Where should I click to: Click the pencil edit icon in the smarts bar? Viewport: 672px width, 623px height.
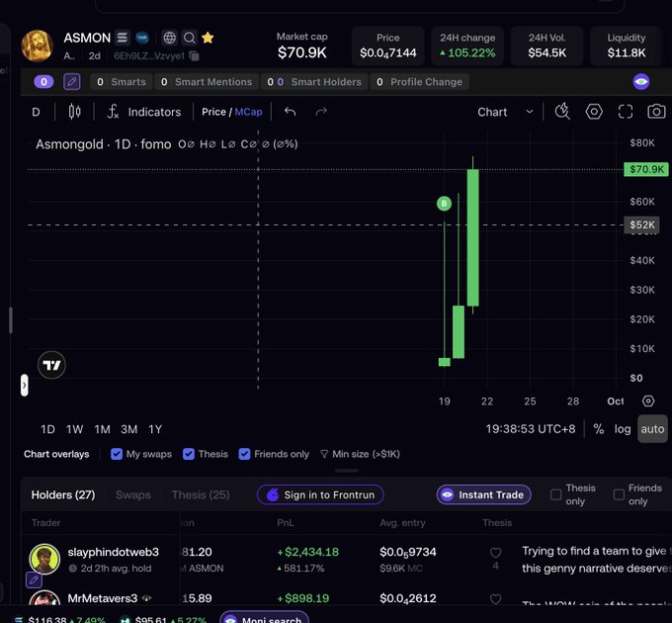71,81
